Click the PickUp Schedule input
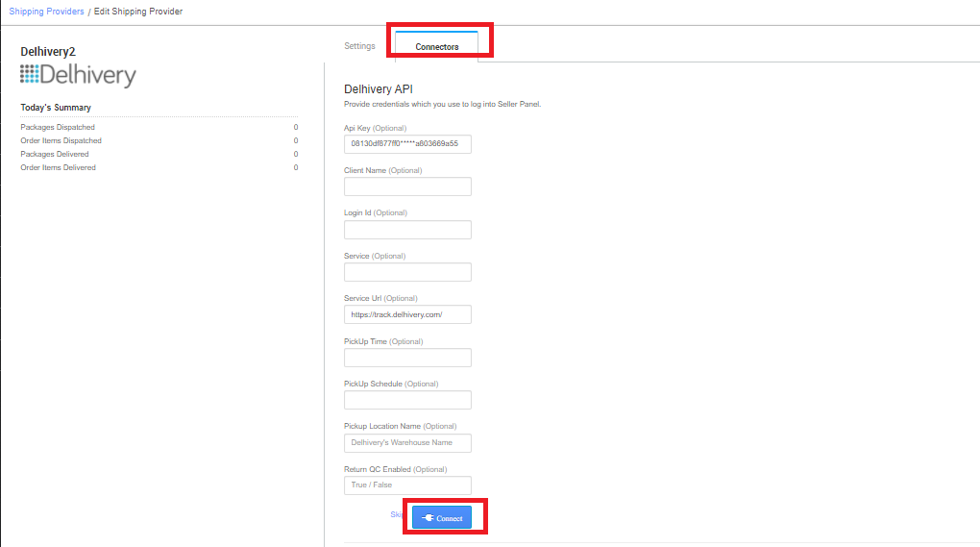The height and width of the screenshot is (547, 980). (x=407, y=400)
